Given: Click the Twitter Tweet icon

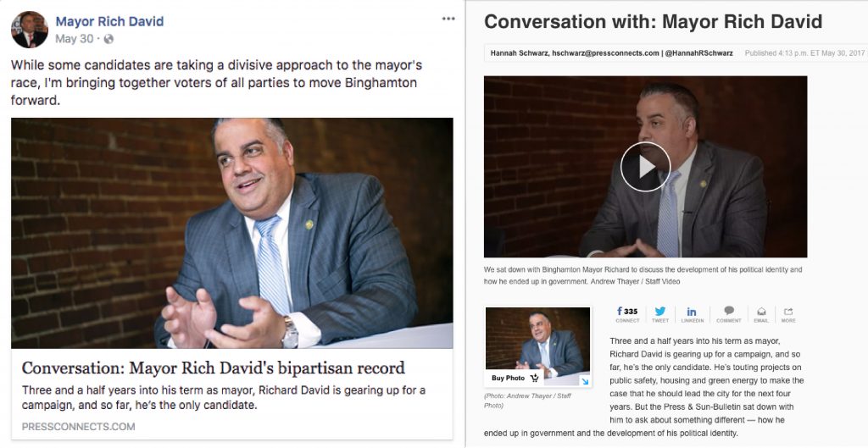Looking at the screenshot, I should tap(659, 315).
